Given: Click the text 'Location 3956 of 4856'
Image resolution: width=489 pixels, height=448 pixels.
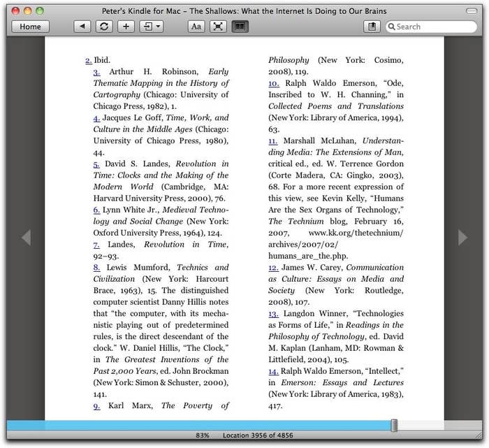Looking at the screenshot, I should (258, 435).
